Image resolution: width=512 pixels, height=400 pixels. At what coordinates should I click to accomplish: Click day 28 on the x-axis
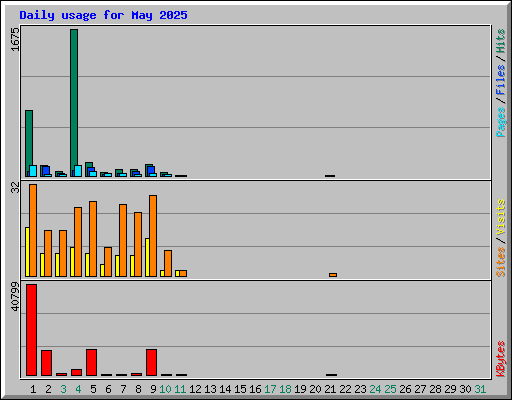(435, 389)
